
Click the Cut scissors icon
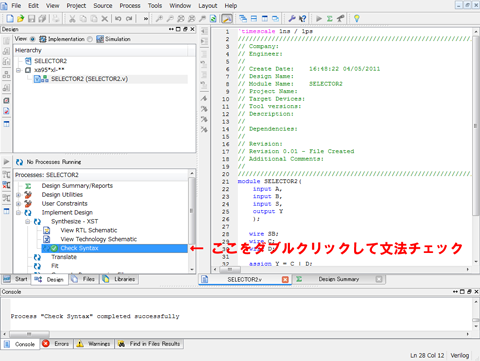[72, 19]
